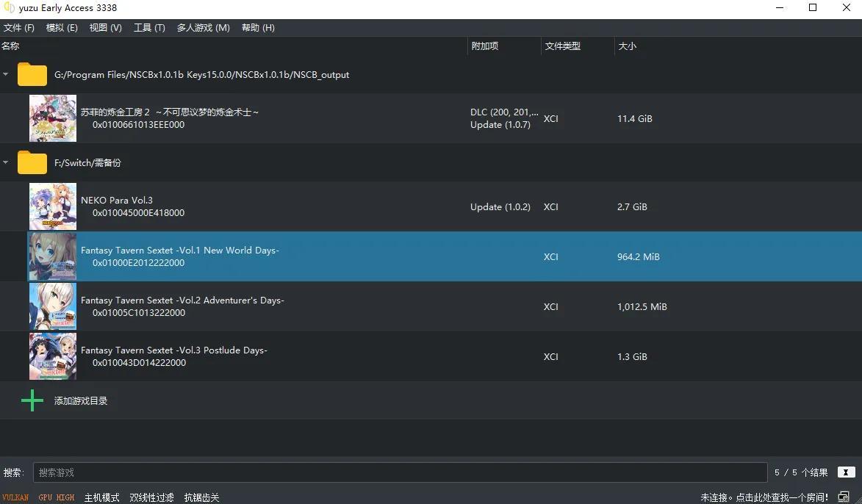The height and width of the screenshot is (504, 862).
Task: Toggle 主机模式 docked mode status button
Action: tap(101, 497)
